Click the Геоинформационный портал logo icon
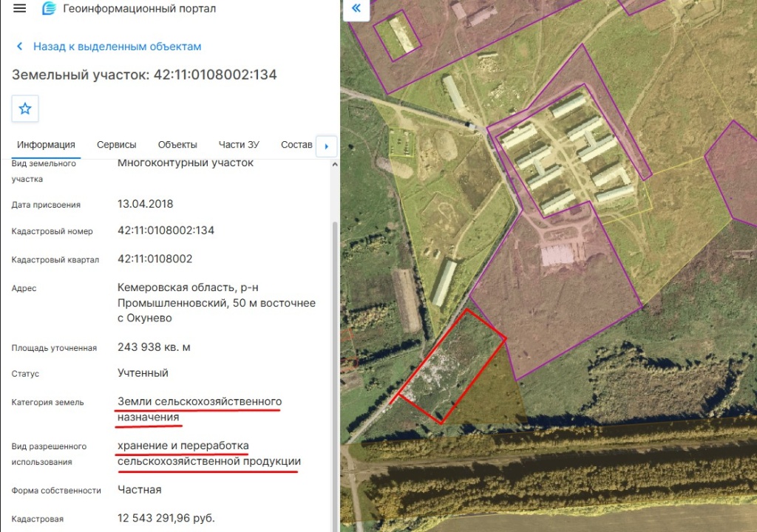This screenshot has width=757, height=532. point(49,8)
